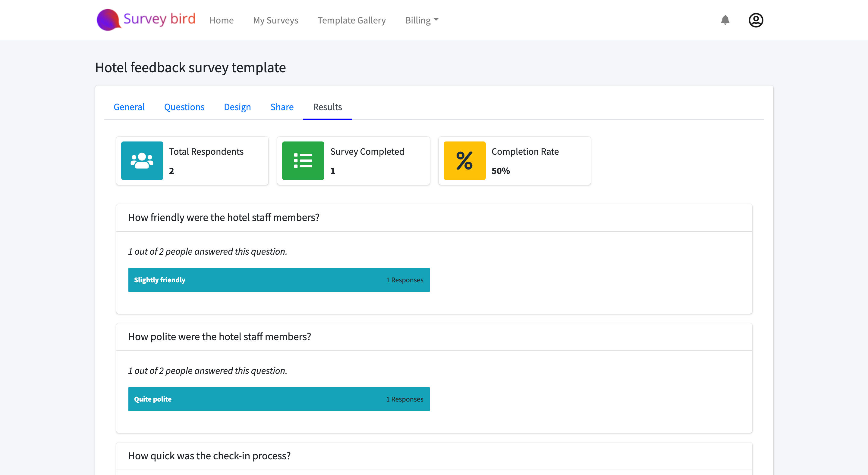Click the check-in process question header
Screen dimensions: 868x475
(x=209, y=456)
